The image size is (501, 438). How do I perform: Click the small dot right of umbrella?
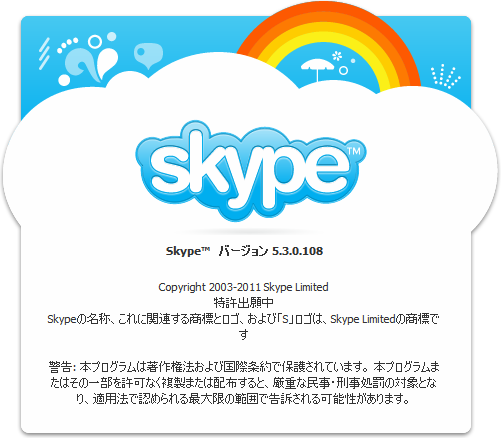pos(353,61)
